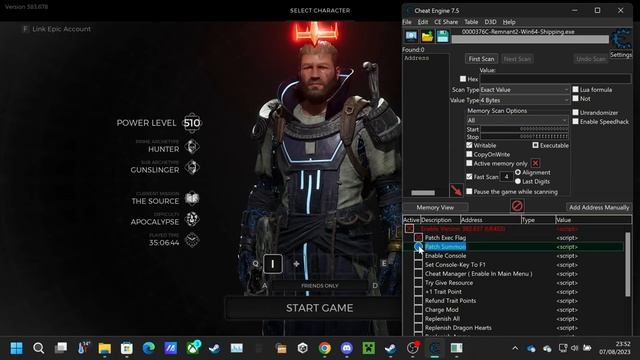The image size is (640, 360).
Task: Show hidden system tray icons chevron
Action: (515, 348)
